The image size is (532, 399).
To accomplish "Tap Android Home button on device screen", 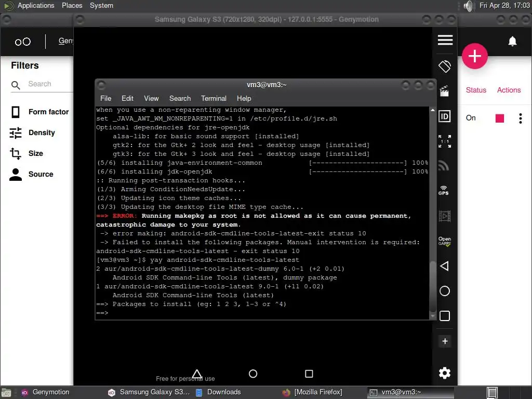I will point(253,374).
